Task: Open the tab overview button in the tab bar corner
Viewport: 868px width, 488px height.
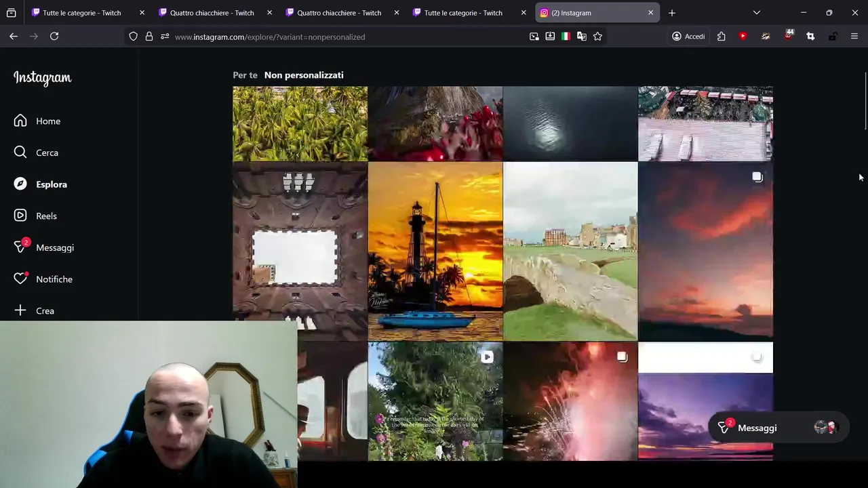Action: coord(11,13)
